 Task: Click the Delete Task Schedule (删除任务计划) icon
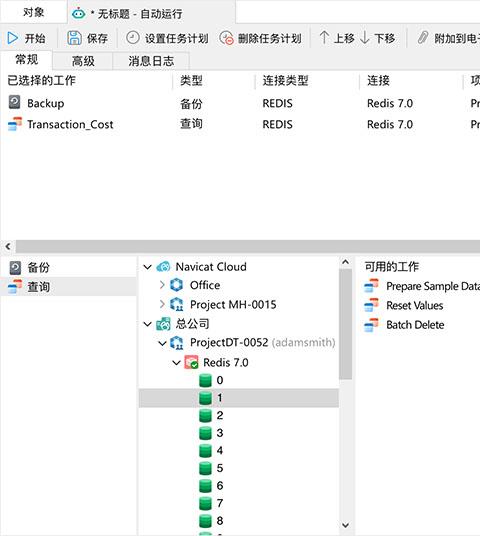point(226,38)
